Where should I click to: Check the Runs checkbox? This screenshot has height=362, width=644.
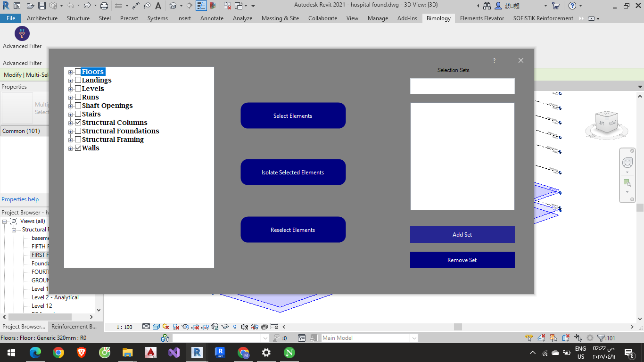click(x=78, y=97)
